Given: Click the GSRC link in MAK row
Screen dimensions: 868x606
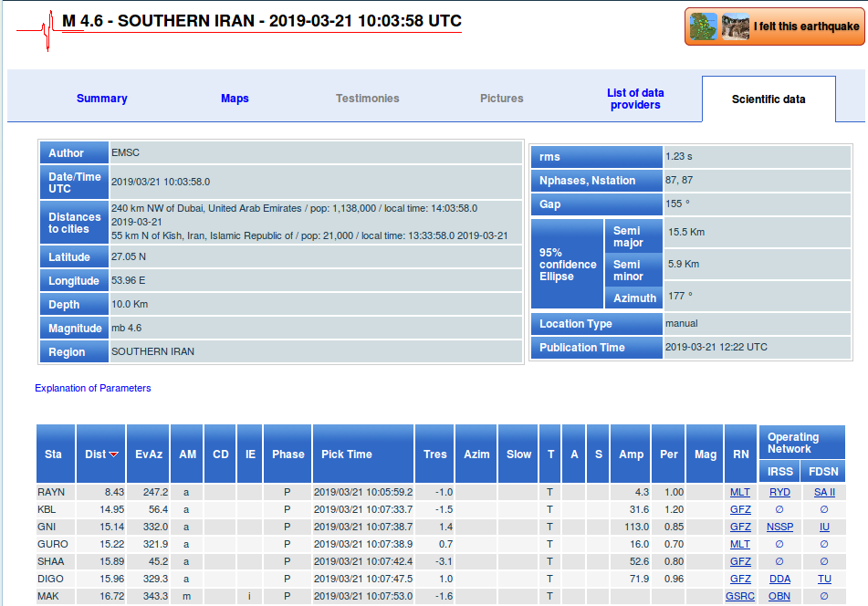Looking at the screenshot, I should (x=739, y=596).
